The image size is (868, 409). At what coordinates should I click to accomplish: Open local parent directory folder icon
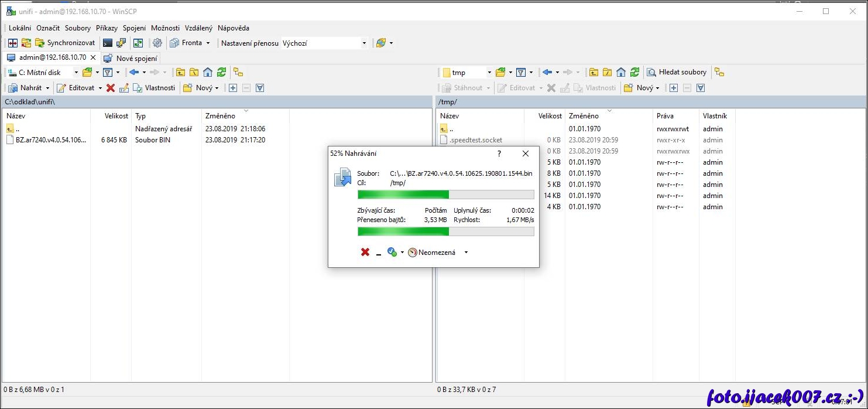pyautogui.click(x=180, y=72)
